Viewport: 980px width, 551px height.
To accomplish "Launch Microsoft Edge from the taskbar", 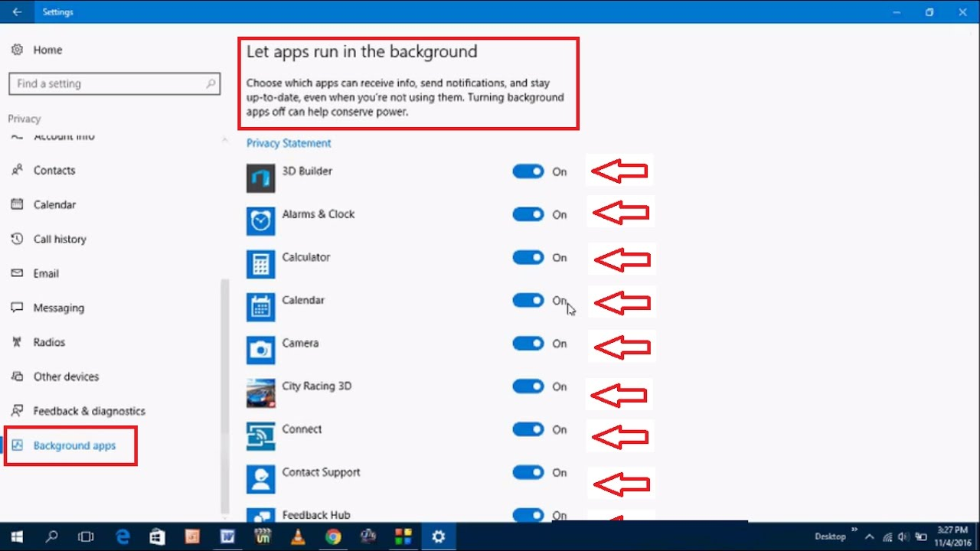I will point(122,536).
